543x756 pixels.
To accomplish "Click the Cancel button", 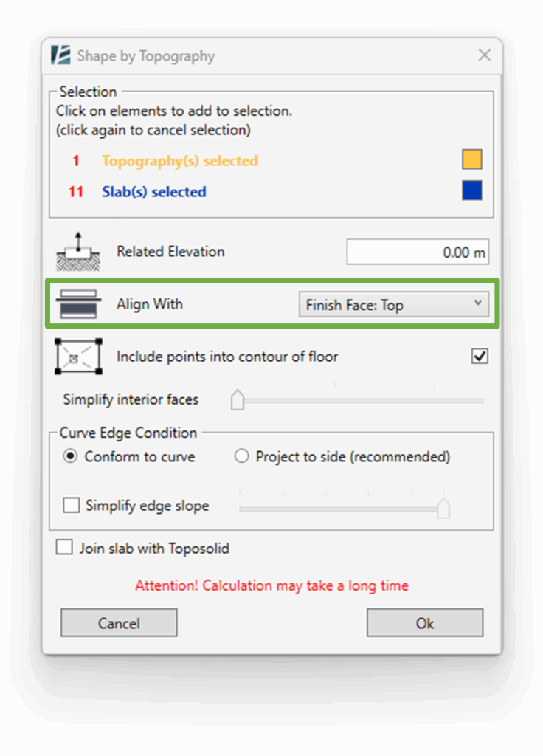I will 119,623.
